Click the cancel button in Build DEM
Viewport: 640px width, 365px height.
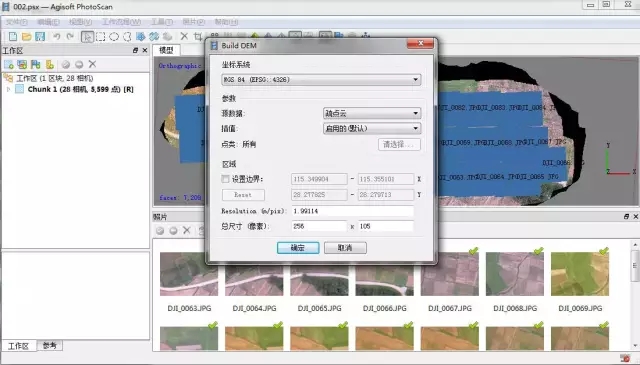pyautogui.click(x=345, y=247)
